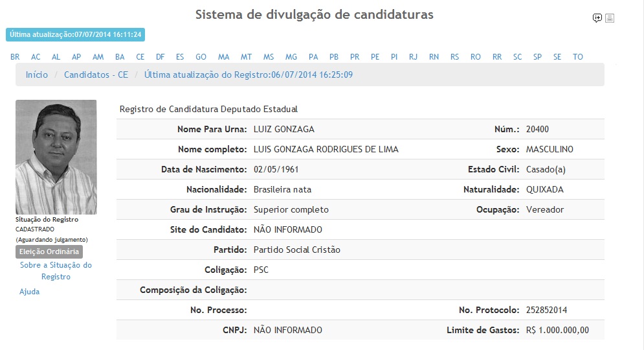Click the Ajuda help link

[30, 292]
